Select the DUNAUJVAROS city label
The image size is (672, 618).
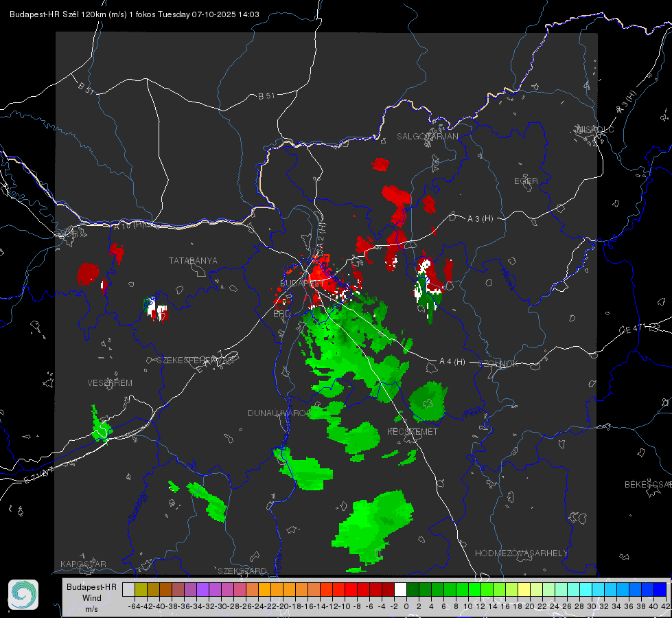(279, 413)
